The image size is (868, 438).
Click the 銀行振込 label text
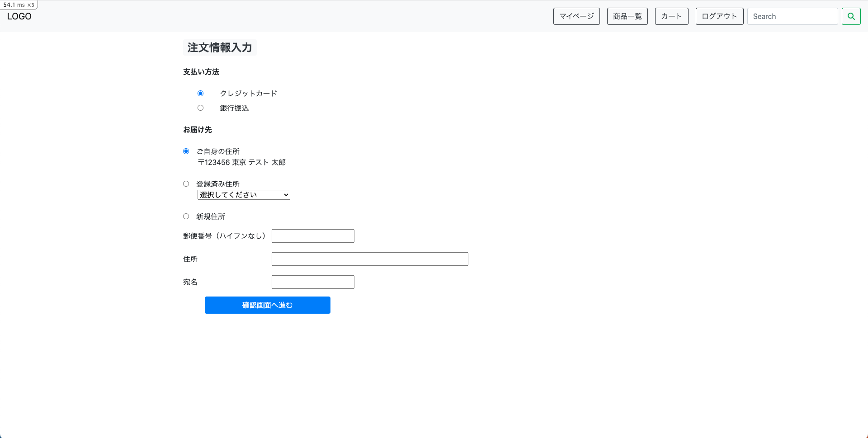click(x=234, y=108)
